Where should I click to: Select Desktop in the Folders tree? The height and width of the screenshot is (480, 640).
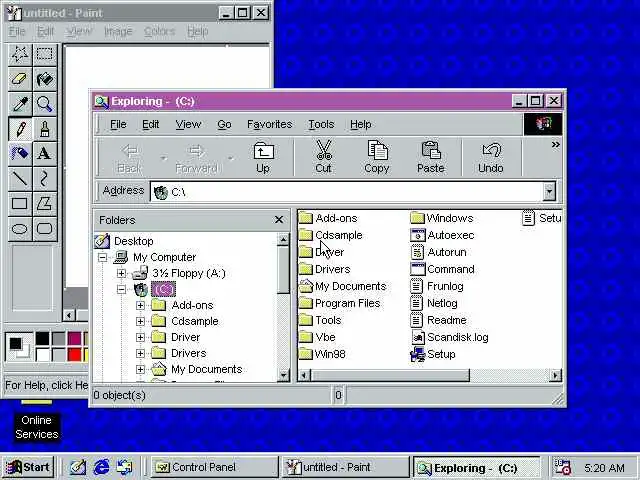pyautogui.click(x=133, y=241)
